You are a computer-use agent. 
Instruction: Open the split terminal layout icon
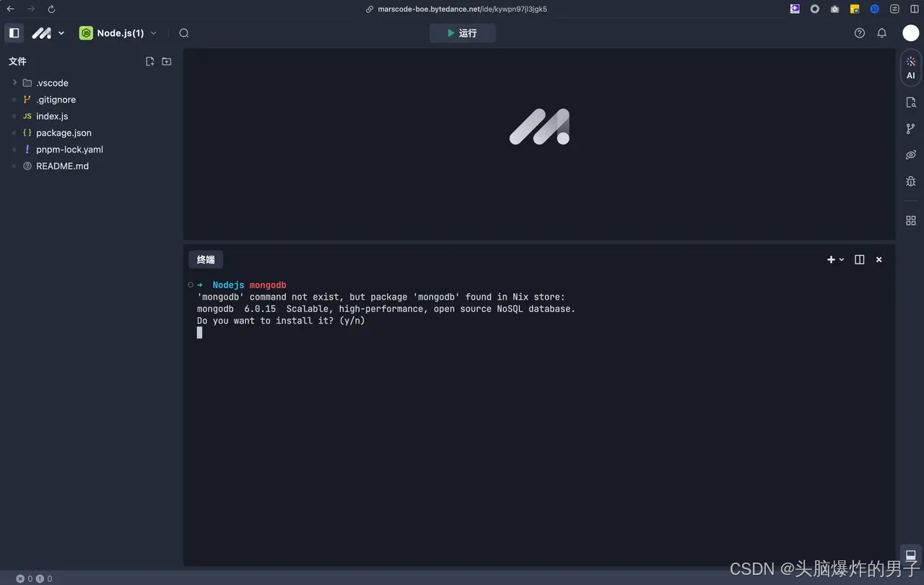pyautogui.click(x=859, y=259)
